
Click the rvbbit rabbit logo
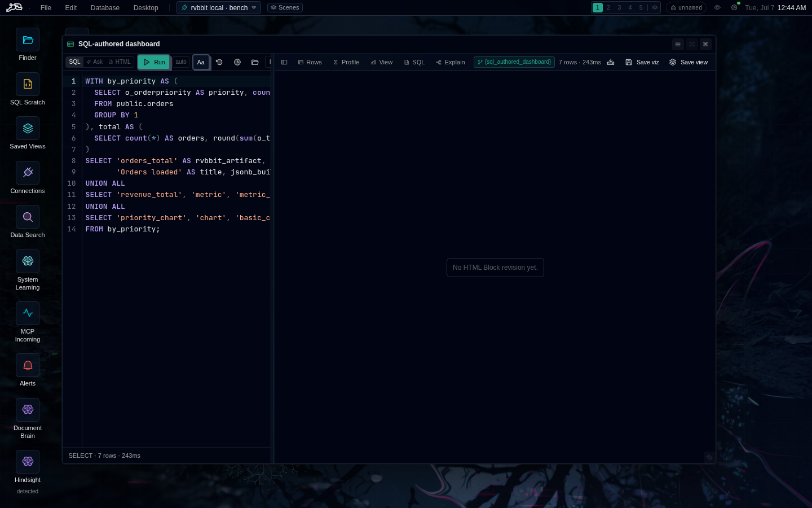[15, 7]
